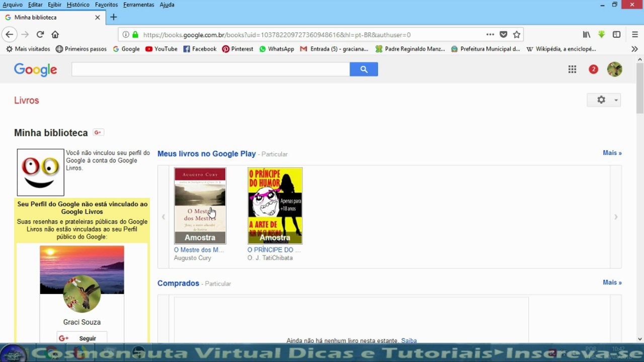This screenshot has width=644, height=362.
Task: Open the Firefox library icon
Action: point(587,35)
